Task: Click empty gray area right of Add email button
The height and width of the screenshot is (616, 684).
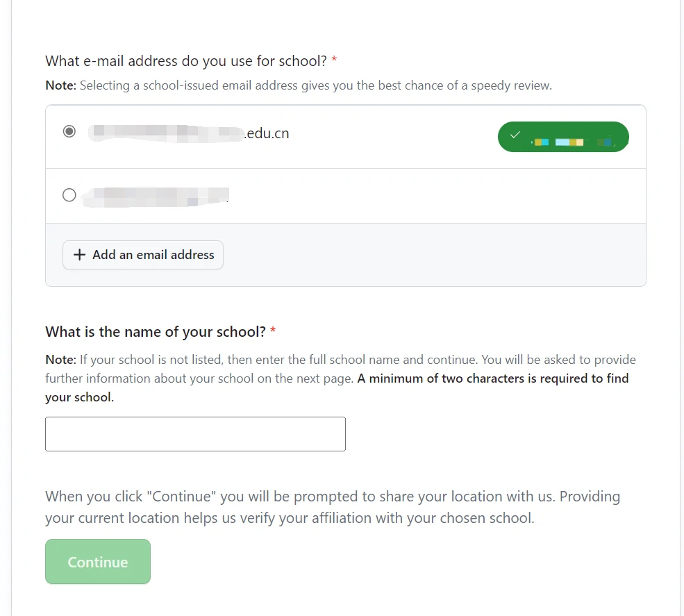Action: coord(431,255)
